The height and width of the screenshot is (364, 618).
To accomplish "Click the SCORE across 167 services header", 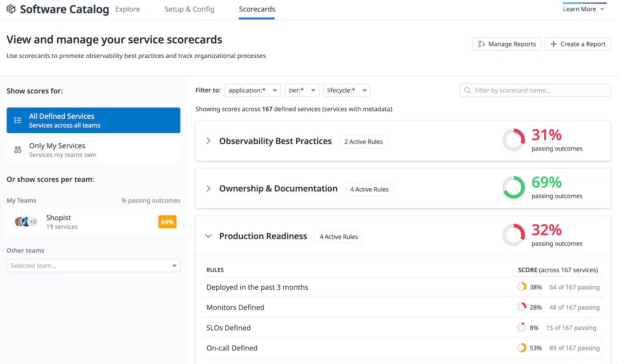I will click(558, 270).
